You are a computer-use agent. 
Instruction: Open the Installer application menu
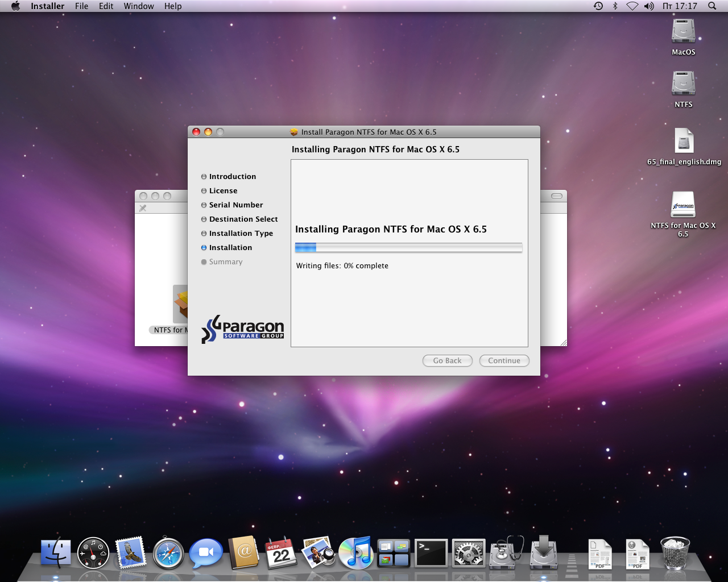pyautogui.click(x=47, y=6)
